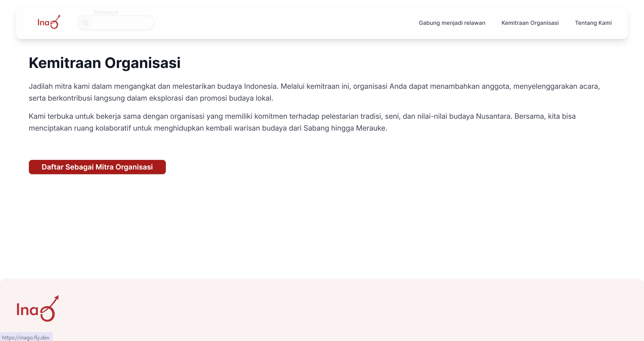Click the faded Surabaya suggestion text
Image resolution: width=644 pixels, height=341 pixels.
[106, 12]
